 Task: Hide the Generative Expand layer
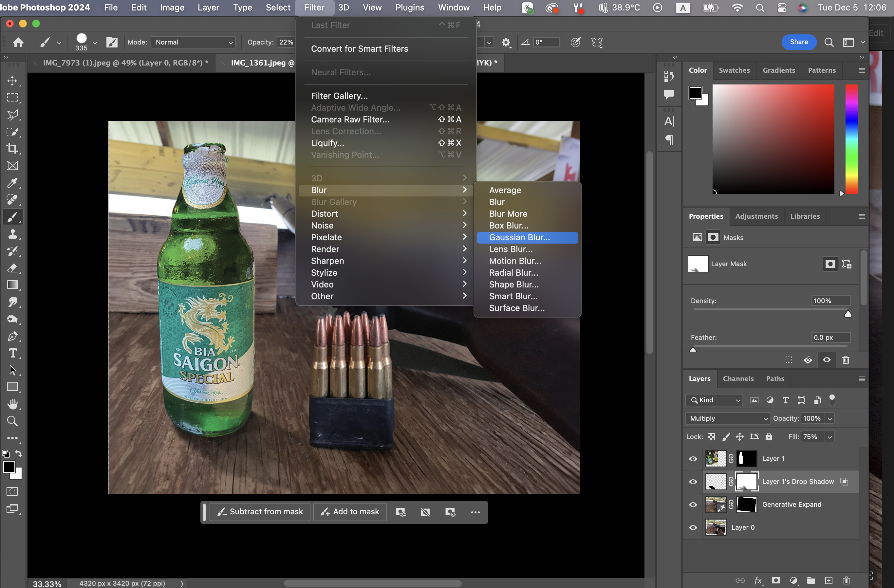[693, 505]
